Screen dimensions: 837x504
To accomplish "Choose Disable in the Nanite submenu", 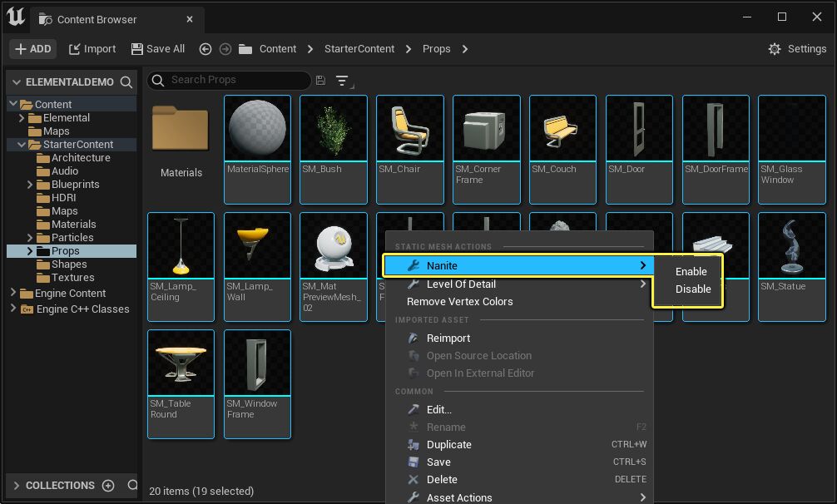I will (693, 289).
